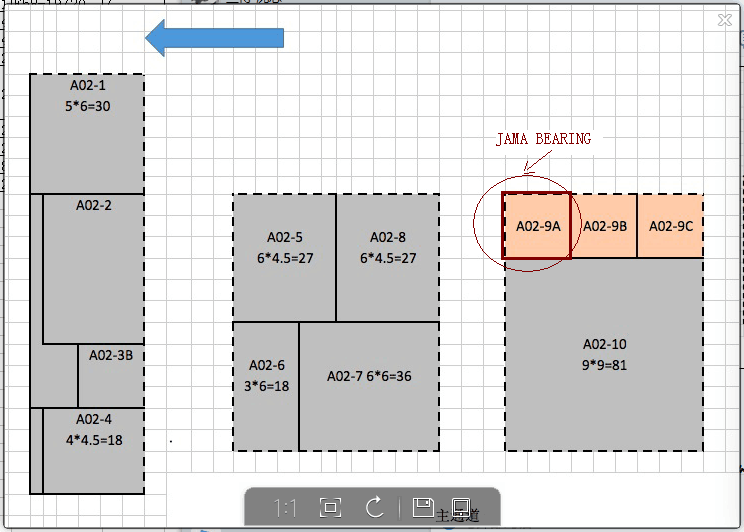Close the image preview with the X

point(725,19)
